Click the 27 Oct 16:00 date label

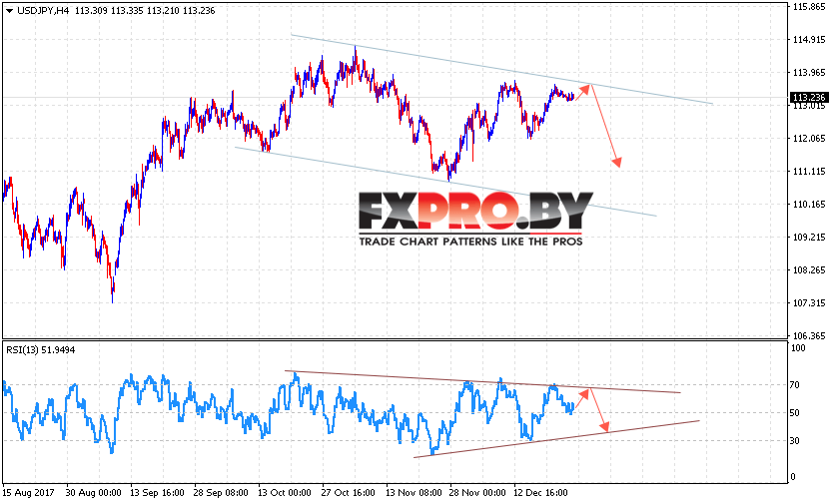tap(348, 492)
